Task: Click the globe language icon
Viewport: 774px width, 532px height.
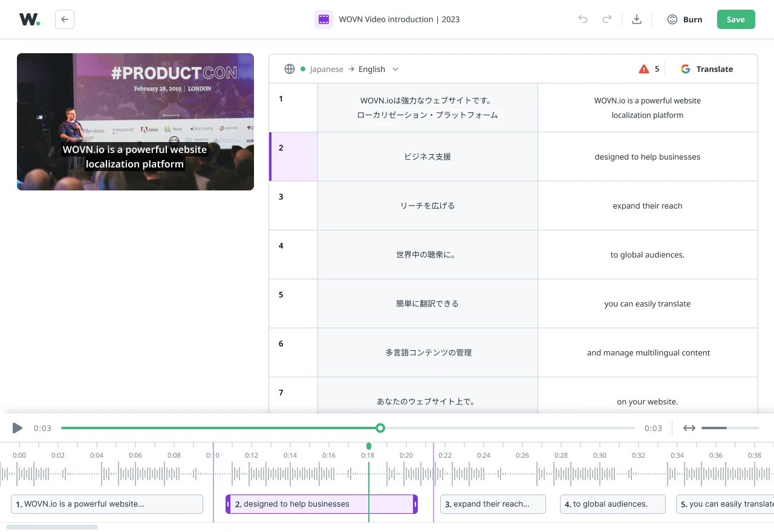Action: pos(290,69)
